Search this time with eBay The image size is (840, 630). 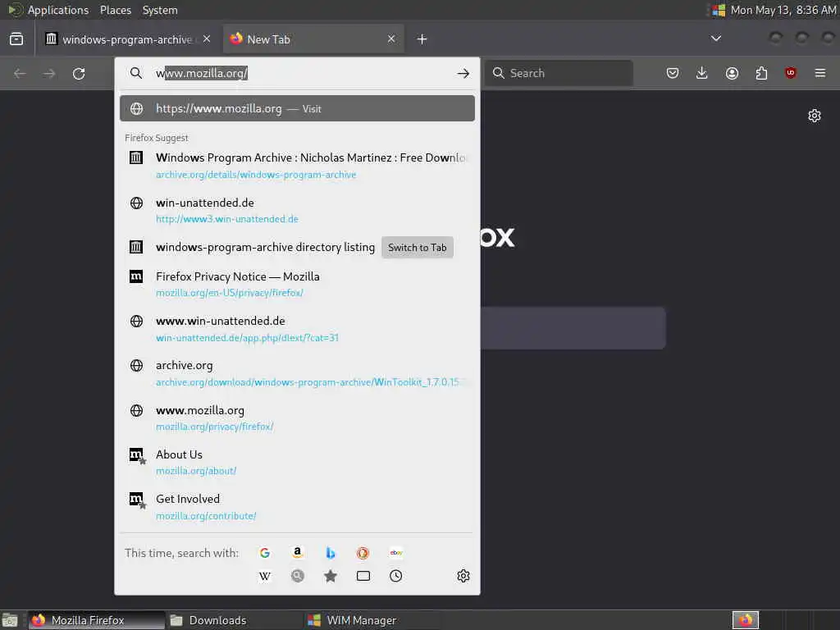pyautogui.click(x=396, y=553)
